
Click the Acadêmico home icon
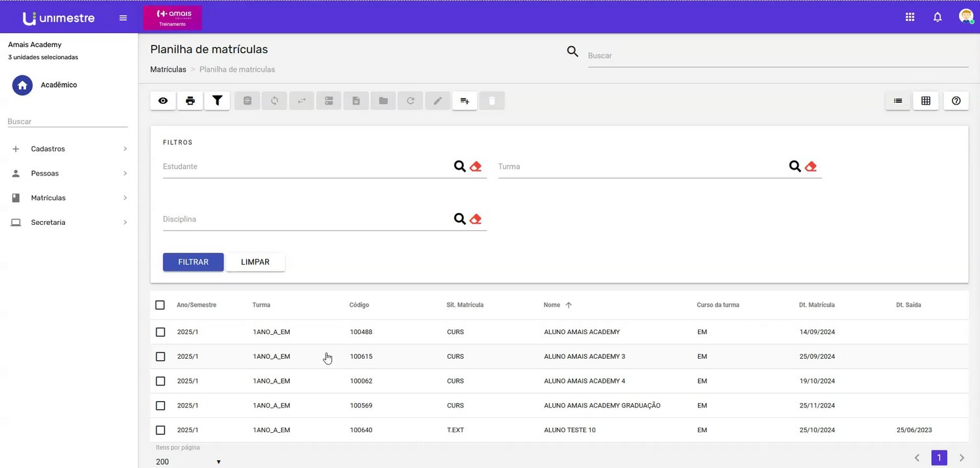(23, 85)
